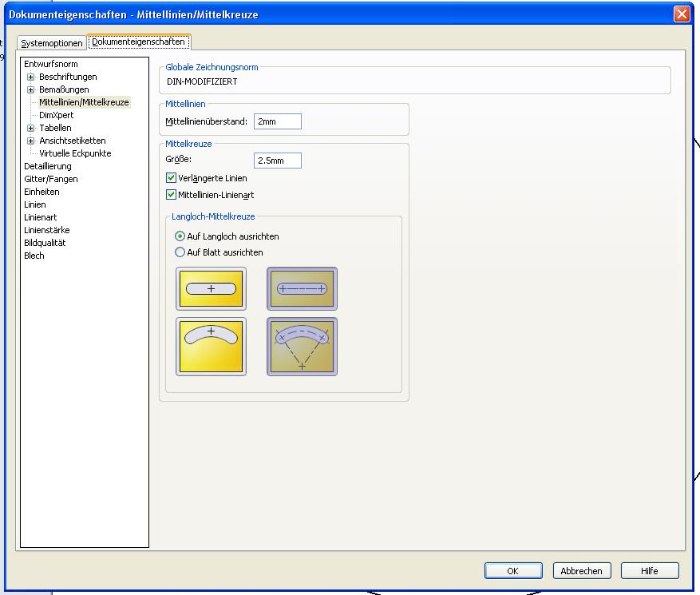Viewport: 700px width, 595px height.
Task: Expand the Bemaßungen tree node
Action: click(31, 89)
